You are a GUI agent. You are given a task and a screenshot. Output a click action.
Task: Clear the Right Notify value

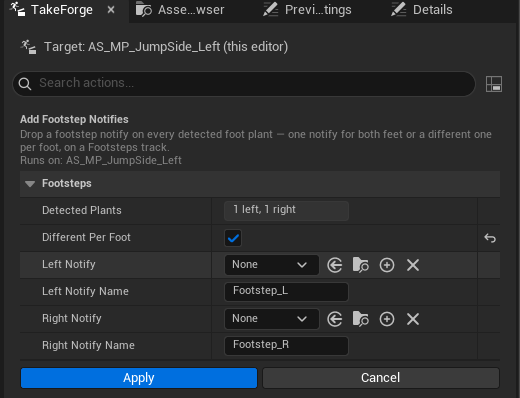coord(413,319)
